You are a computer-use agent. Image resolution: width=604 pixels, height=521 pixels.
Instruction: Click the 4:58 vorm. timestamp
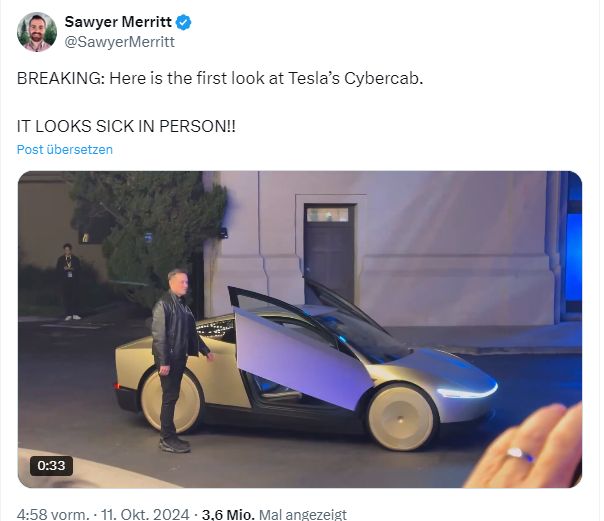[x=53, y=514]
